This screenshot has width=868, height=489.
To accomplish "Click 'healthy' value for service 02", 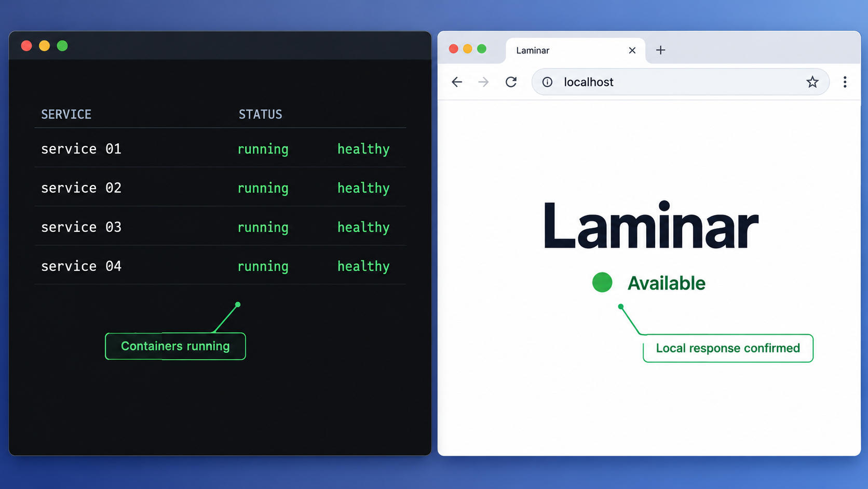I will 363,189.
